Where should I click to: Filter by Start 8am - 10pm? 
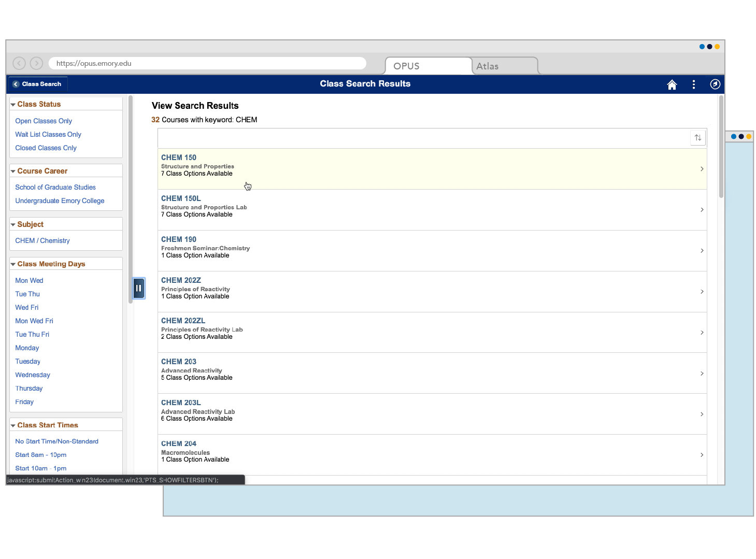(41, 454)
